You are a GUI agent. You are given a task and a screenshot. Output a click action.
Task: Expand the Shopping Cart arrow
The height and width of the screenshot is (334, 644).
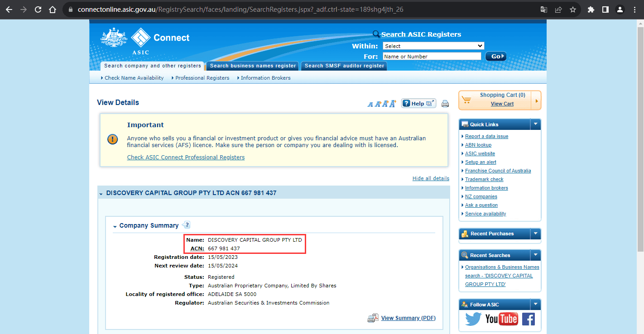536,100
